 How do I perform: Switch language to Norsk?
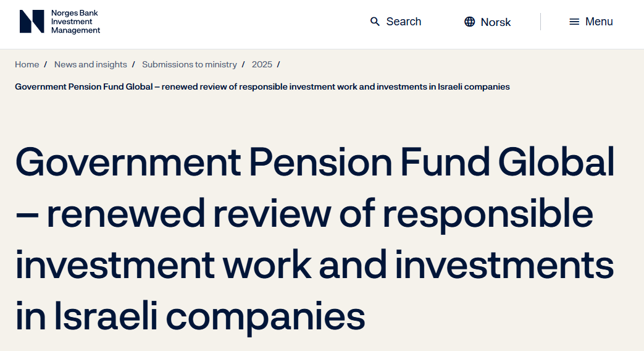[496, 22]
